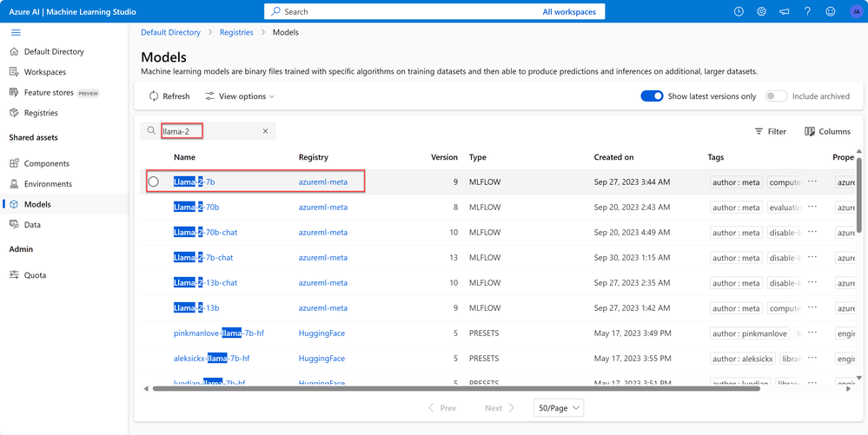Open more tags for Llama-2-13b row

812,307
